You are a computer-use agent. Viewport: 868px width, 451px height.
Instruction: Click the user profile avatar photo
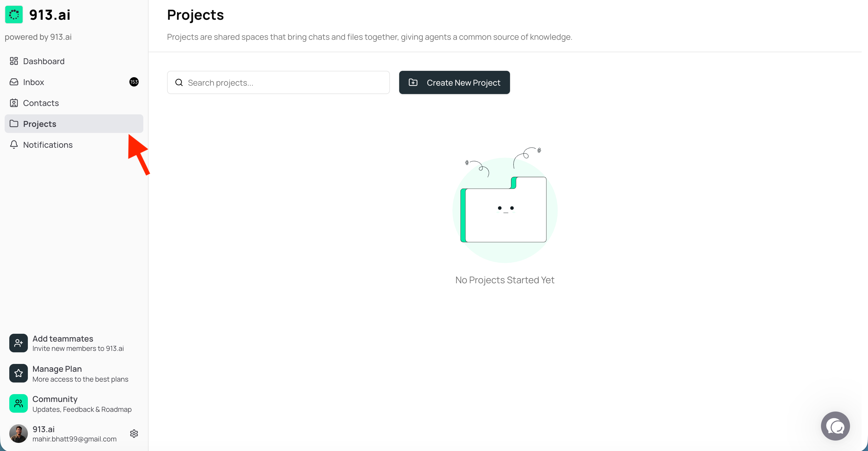[x=19, y=434]
